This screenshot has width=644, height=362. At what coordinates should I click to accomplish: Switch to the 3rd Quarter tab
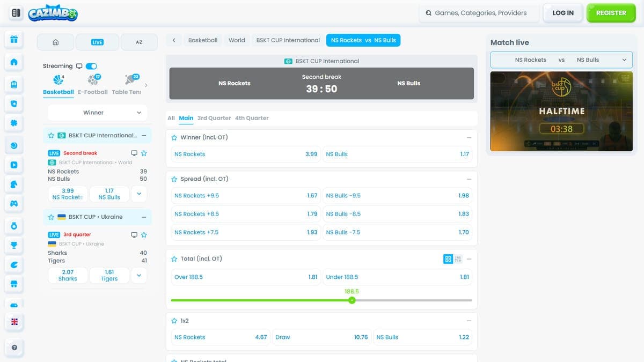pos(214,118)
